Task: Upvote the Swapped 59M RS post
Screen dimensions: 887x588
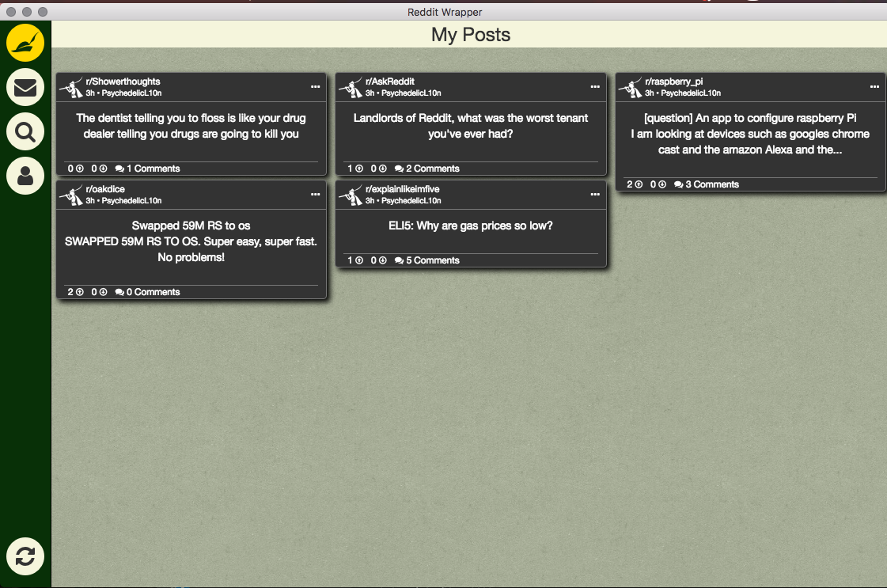Action: point(80,292)
